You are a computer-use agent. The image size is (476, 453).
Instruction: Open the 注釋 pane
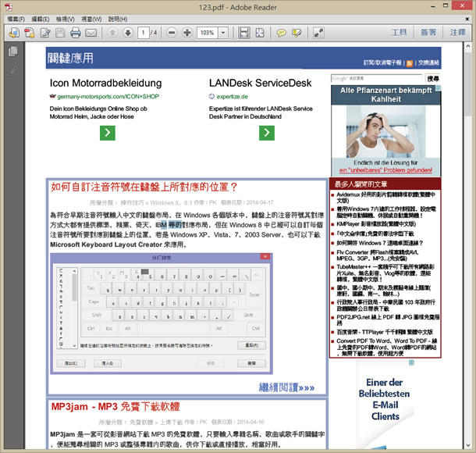click(457, 32)
